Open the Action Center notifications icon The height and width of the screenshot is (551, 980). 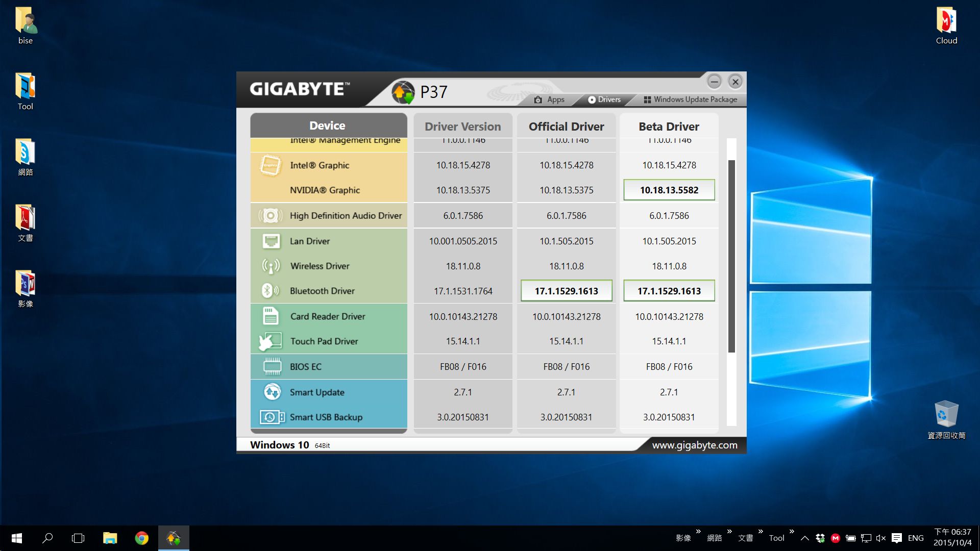pyautogui.click(x=897, y=538)
